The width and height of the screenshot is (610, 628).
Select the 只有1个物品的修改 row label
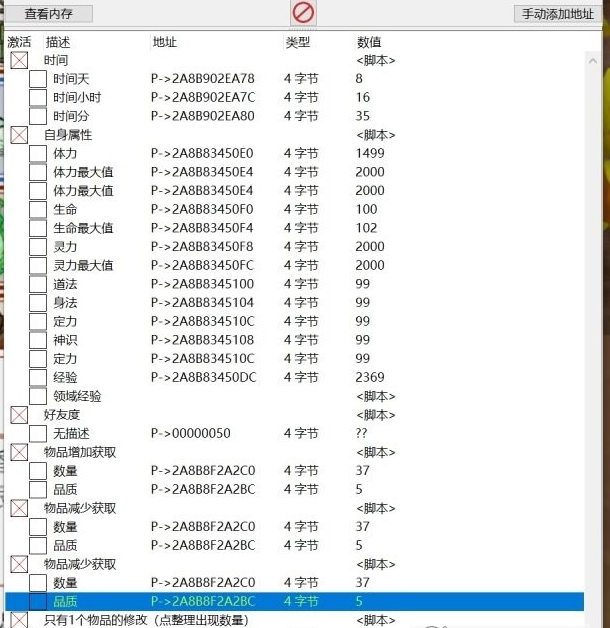pyautogui.click(x=146, y=620)
